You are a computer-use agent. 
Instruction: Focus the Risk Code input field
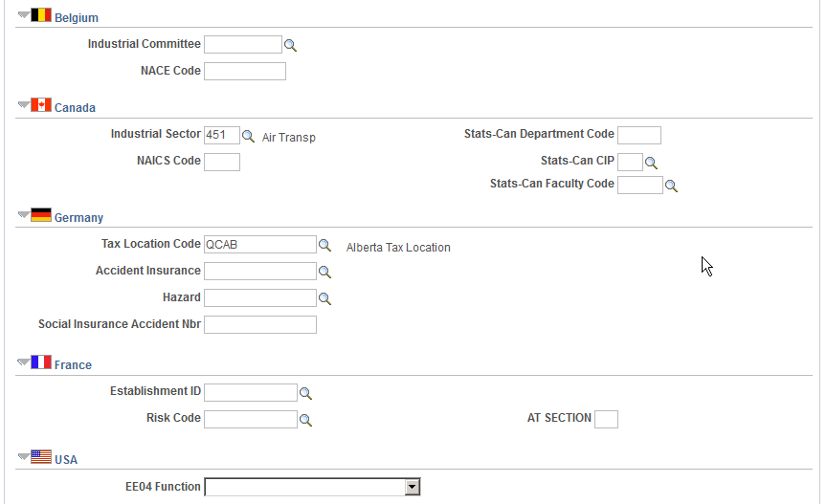tap(251, 420)
